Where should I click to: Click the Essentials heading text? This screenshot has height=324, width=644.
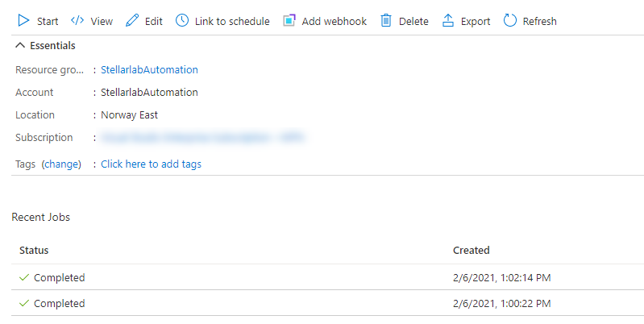pyautogui.click(x=52, y=46)
